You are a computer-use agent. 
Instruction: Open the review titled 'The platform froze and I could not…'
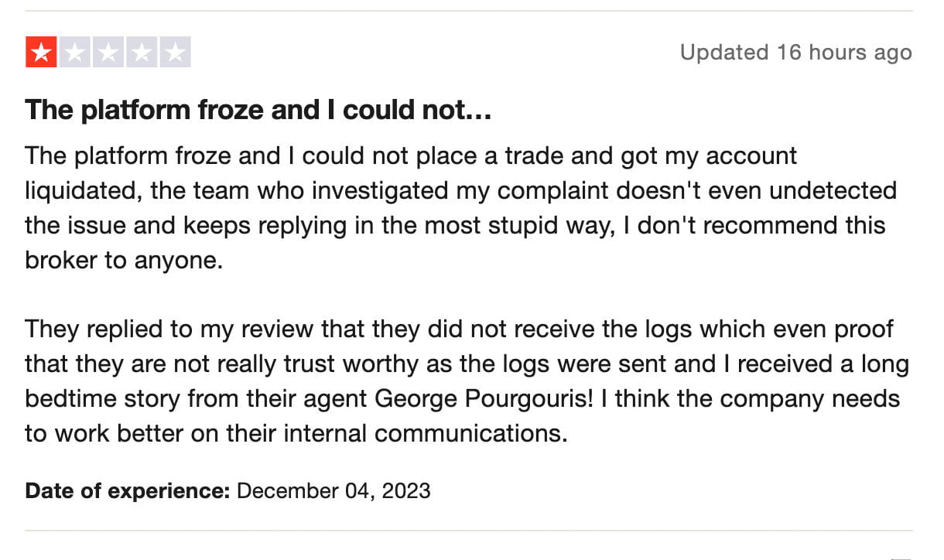[258, 111]
